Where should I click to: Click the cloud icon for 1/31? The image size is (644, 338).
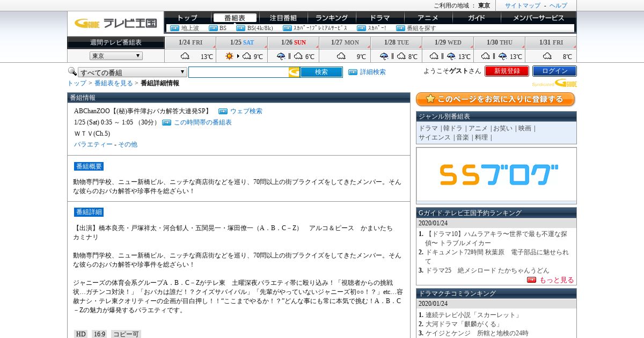pos(547,56)
